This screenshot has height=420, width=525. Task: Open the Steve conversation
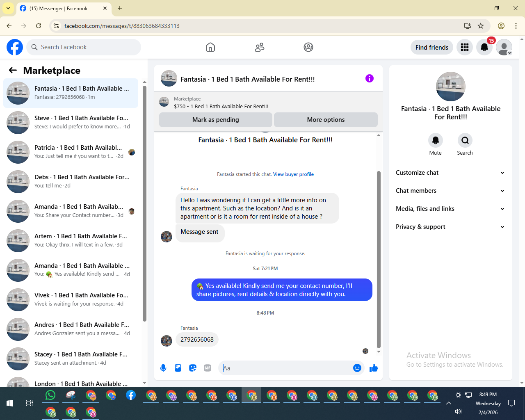point(71,123)
